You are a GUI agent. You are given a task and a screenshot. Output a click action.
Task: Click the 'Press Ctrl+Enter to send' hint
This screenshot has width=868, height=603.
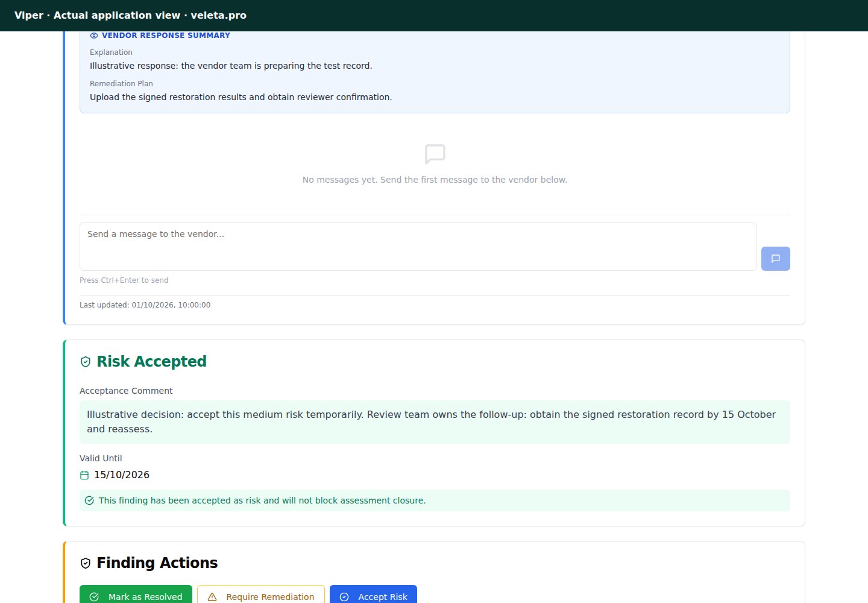pyautogui.click(x=124, y=280)
